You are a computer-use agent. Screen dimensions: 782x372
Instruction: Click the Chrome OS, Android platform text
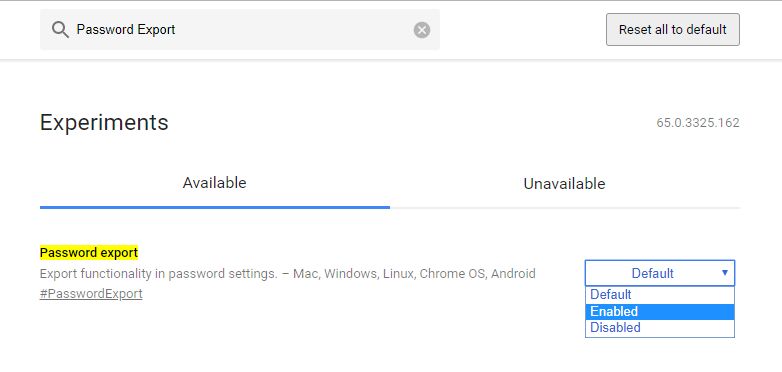coord(477,274)
